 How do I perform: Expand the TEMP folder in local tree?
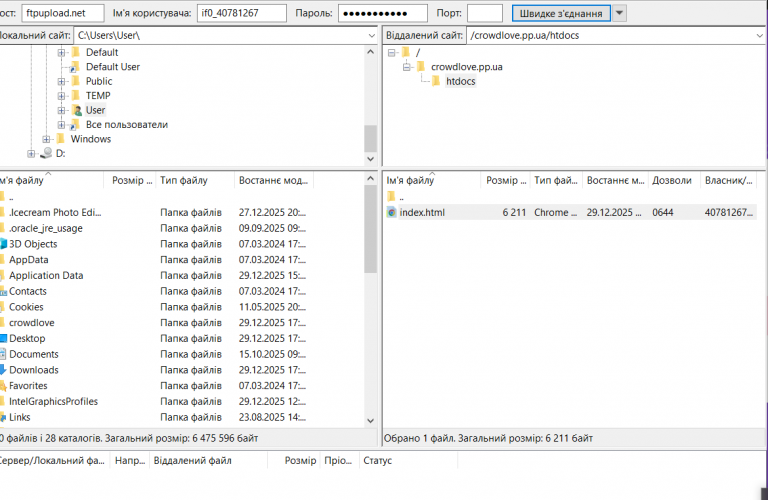click(61, 96)
